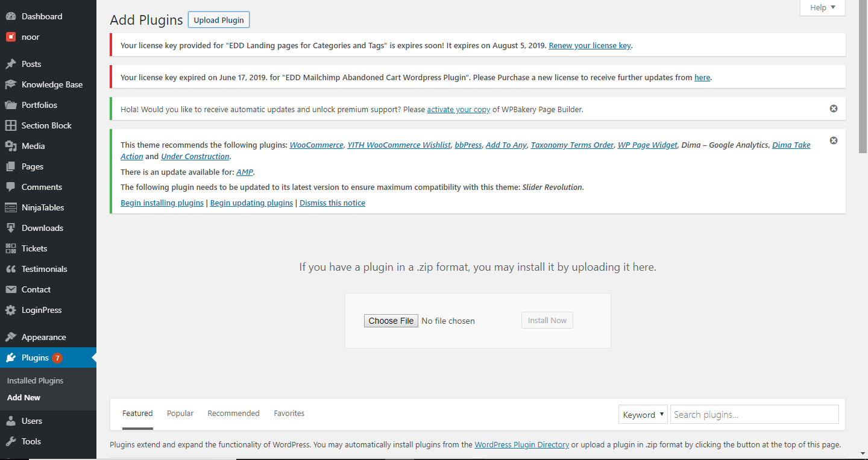Open the YITH WooCommerce Wishlist link
The height and width of the screenshot is (460, 868).
399,145
